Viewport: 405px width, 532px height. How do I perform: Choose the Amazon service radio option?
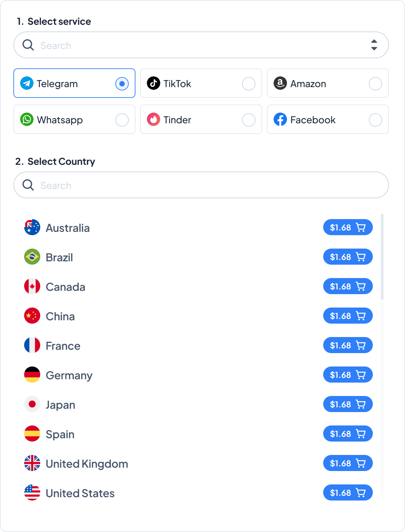coord(375,83)
